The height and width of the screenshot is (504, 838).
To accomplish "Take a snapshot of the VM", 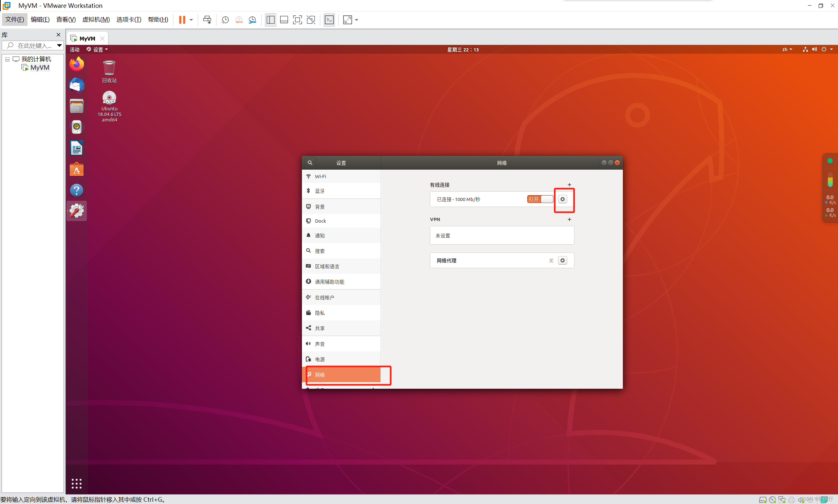I will click(x=225, y=20).
